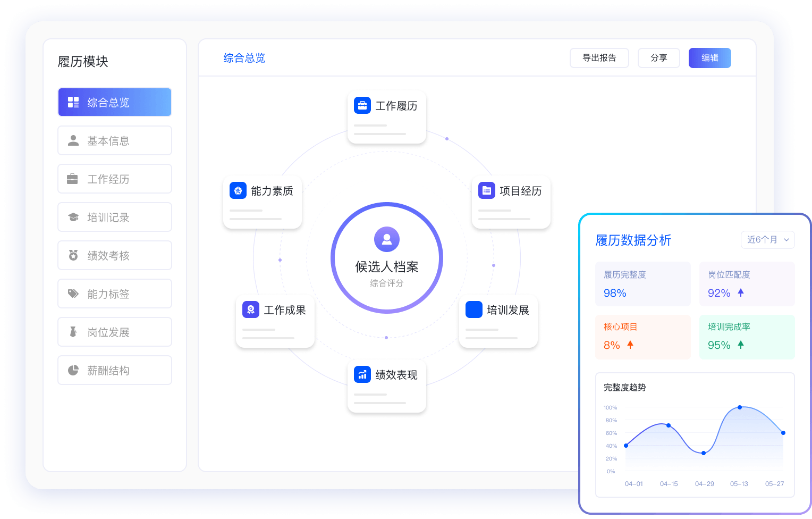This screenshot has height=519, width=812.
Task: Click the 04-29 low data point on chart
Action: tap(704, 453)
